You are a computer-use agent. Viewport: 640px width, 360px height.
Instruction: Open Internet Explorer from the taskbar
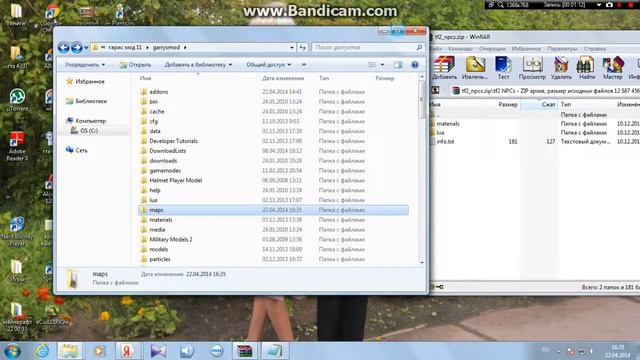(42, 351)
